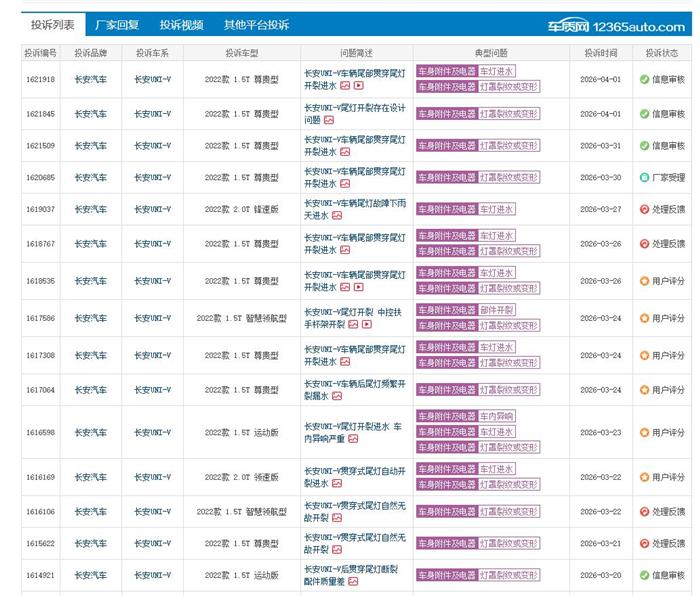Click 长安汽车 brand link in row 1617064

pos(90,391)
